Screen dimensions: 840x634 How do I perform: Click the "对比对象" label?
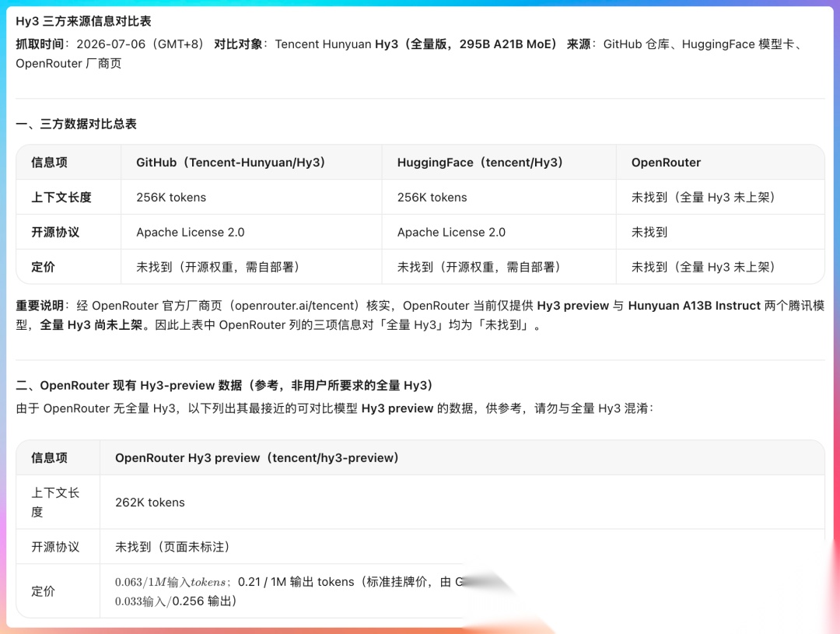pos(238,44)
